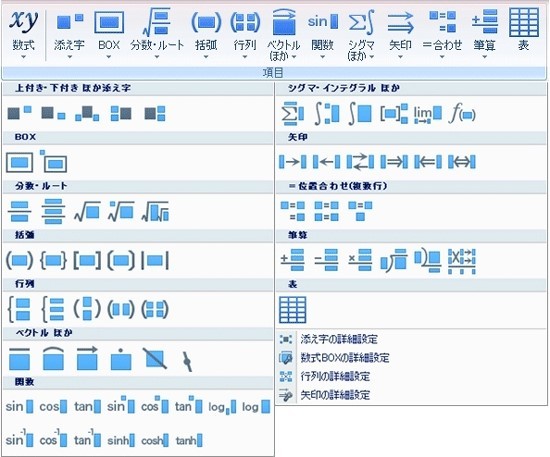550x457 pixels.
Task: Insert strikethrough cancel template
Action: pyautogui.click(x=155, y=358)
